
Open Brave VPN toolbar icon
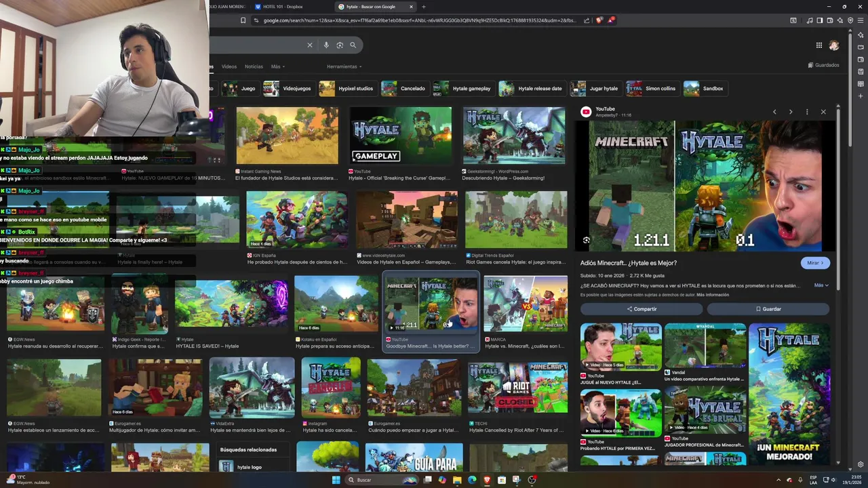[850, 20]
